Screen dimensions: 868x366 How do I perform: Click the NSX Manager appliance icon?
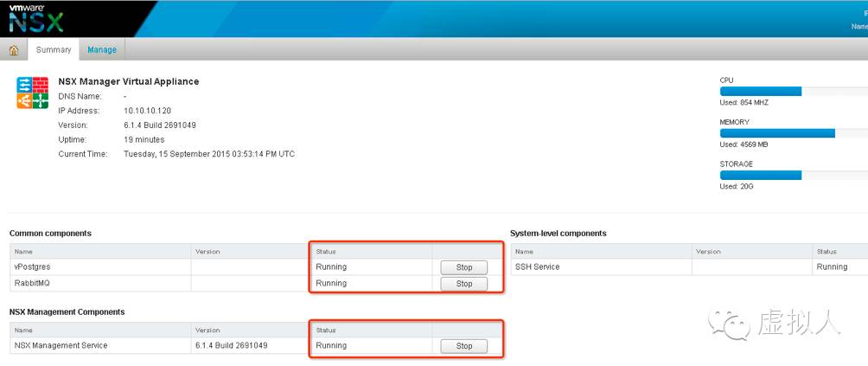(32, 93)
